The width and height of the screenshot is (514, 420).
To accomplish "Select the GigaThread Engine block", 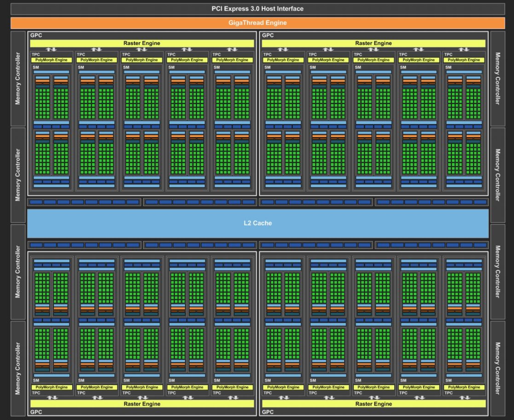I will point(257,23).
